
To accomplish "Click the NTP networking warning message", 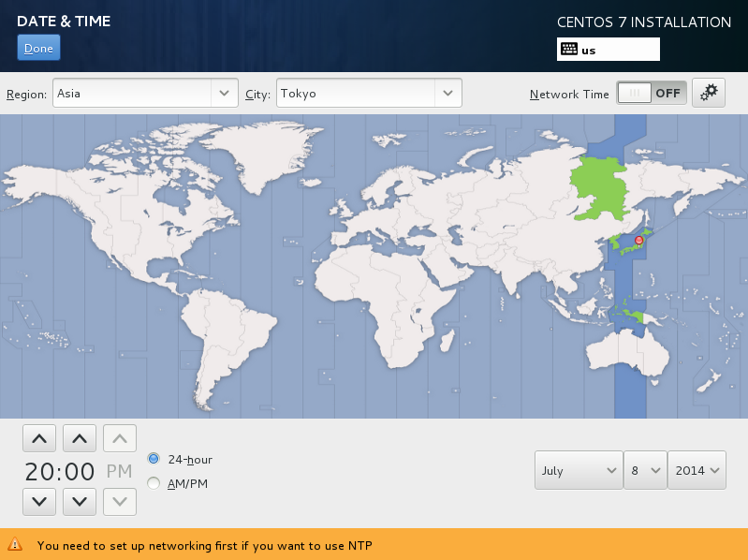I will click(x=205, y=545).
